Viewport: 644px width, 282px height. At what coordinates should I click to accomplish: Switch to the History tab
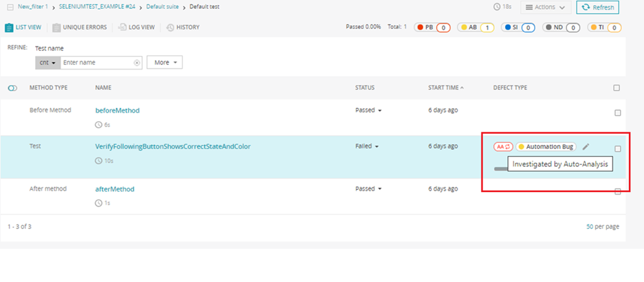(183, 28)
